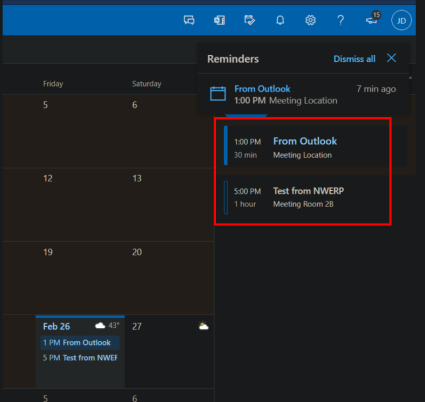Open the chat feedback icon in header
Screen dimensions: 425x402
click(189, 20)
